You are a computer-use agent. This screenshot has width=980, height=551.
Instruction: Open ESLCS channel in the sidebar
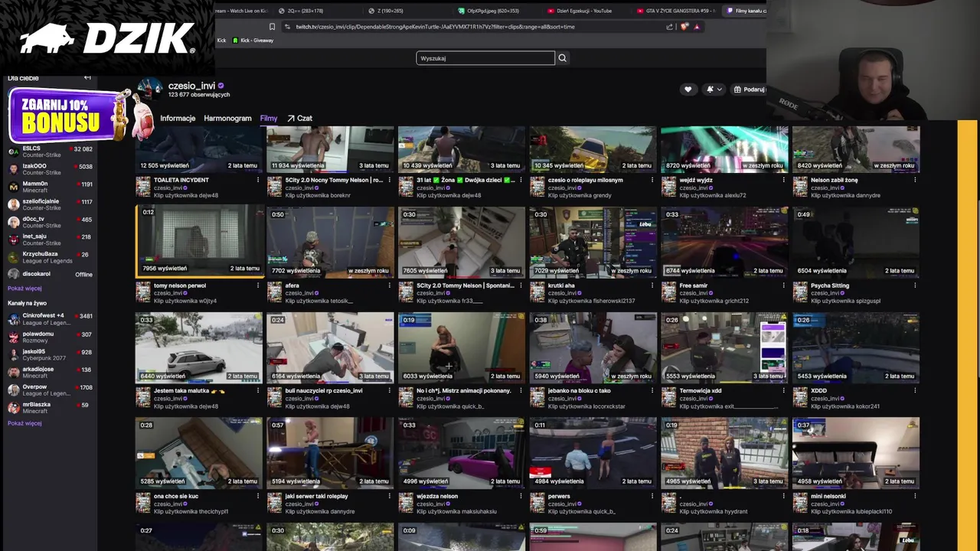(x=50, y=151)
